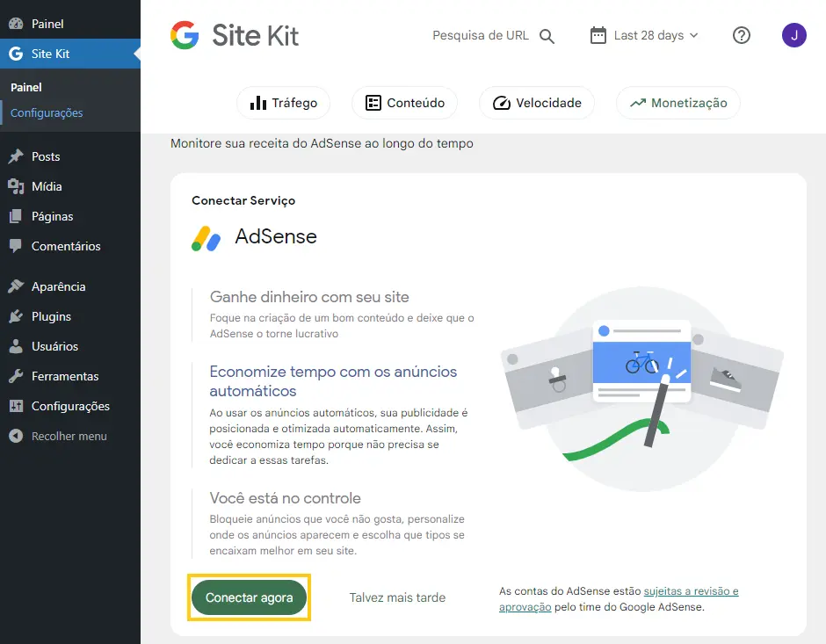The width and height of the screenshot is (826, 644).
Task: Click the Monitore sua receita do AdSense text
Action: point(322,143)
